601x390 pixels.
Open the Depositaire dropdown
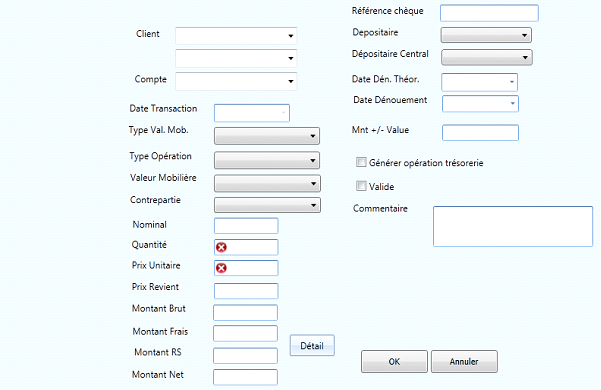486,35
